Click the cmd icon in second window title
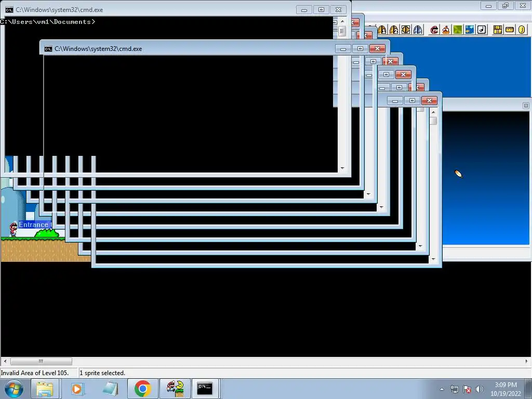The height and width of the screenshot is (399, 532). click(48, 49)
